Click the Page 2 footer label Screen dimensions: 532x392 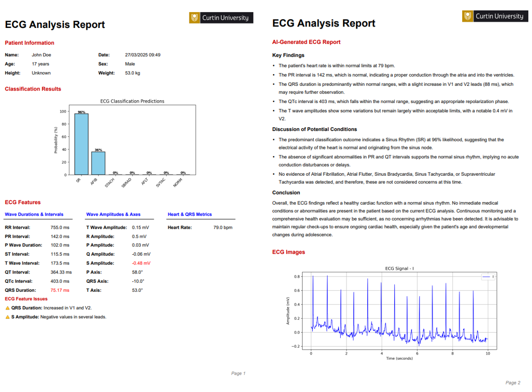point(513,382)
